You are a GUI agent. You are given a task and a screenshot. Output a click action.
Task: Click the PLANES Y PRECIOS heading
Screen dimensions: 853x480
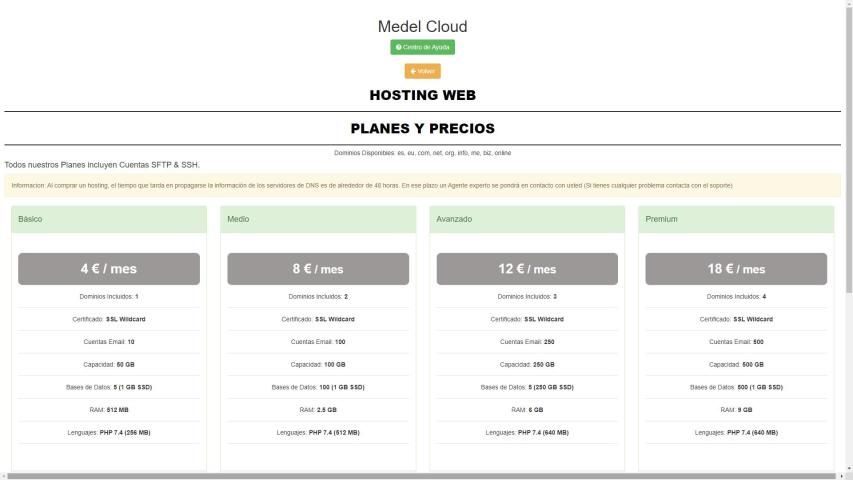[x=422, y=128]
